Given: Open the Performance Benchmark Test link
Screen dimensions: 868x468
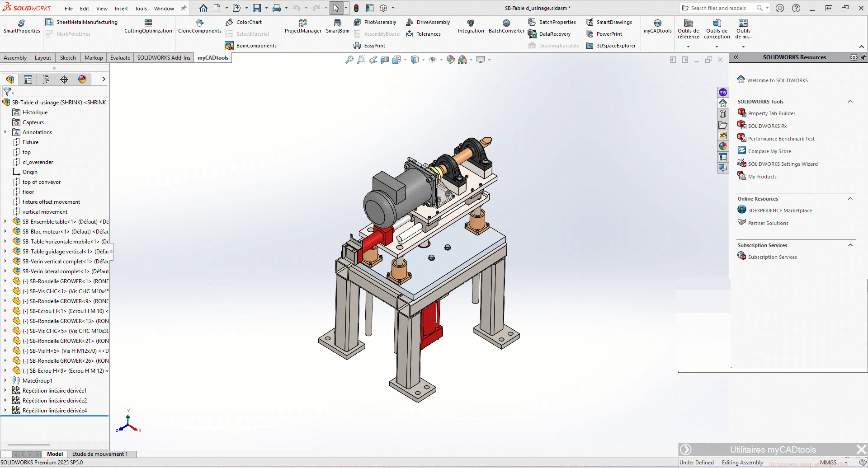Looking at the screenshot, I should (x=781, y=139).
